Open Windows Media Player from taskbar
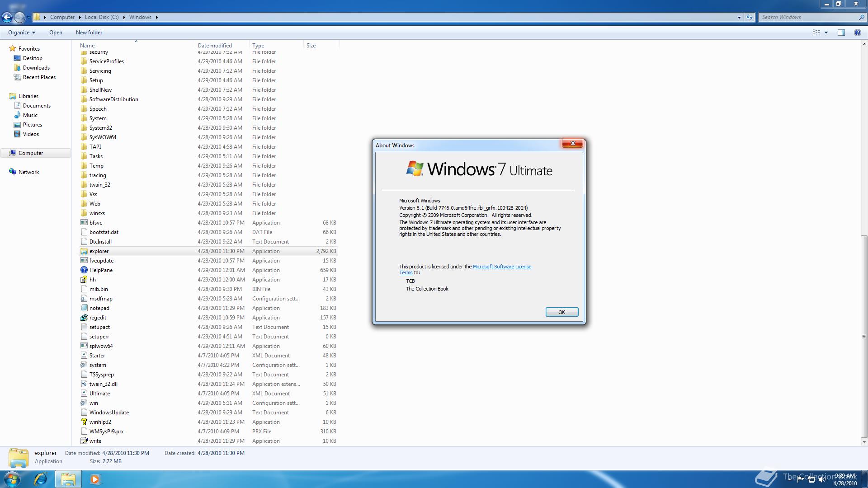 (x=95, y=479)
